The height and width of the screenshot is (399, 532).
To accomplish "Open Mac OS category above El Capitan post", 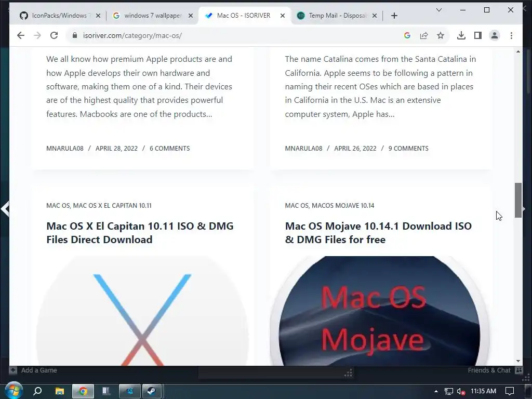I will pos(58,205).
